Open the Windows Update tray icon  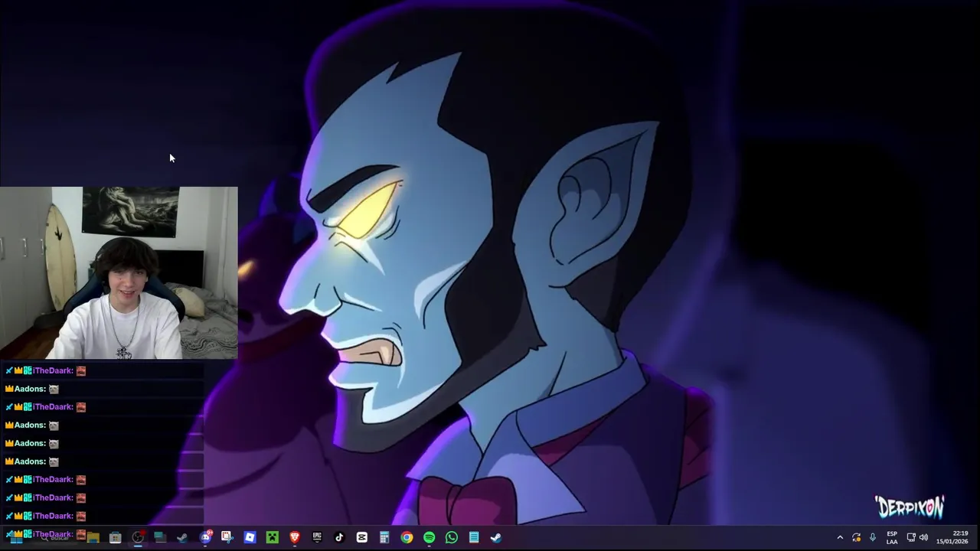[x=856, y=537]
